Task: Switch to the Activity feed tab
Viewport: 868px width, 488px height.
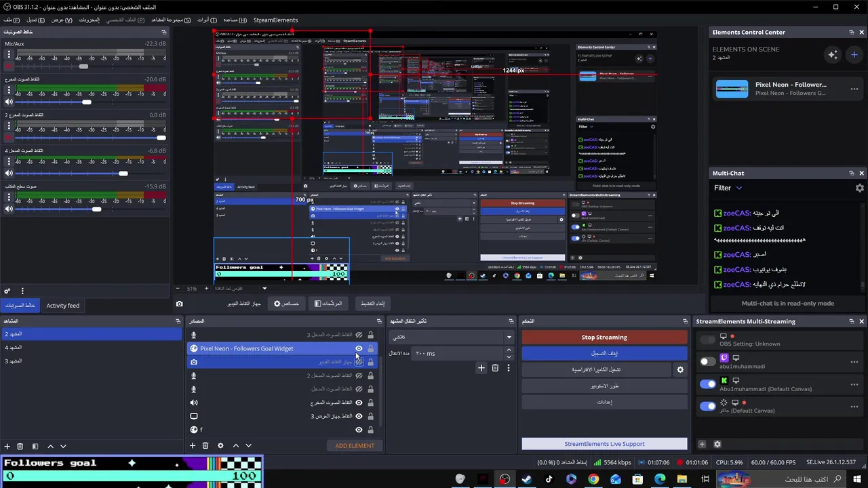Action: tap(63, 306)
